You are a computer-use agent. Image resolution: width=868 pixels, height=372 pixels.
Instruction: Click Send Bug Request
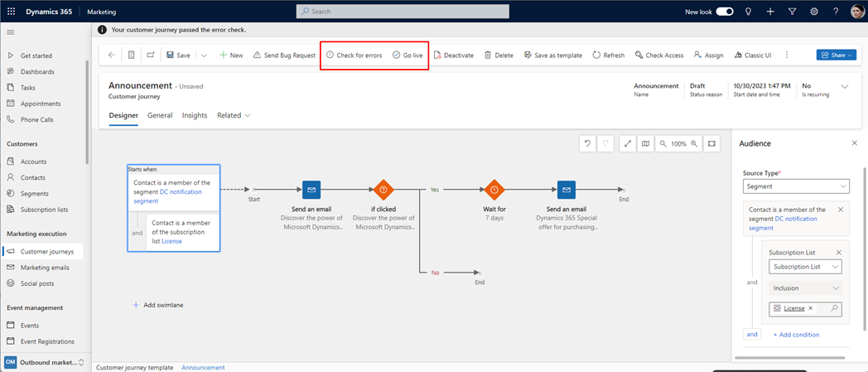coord(284,55)
